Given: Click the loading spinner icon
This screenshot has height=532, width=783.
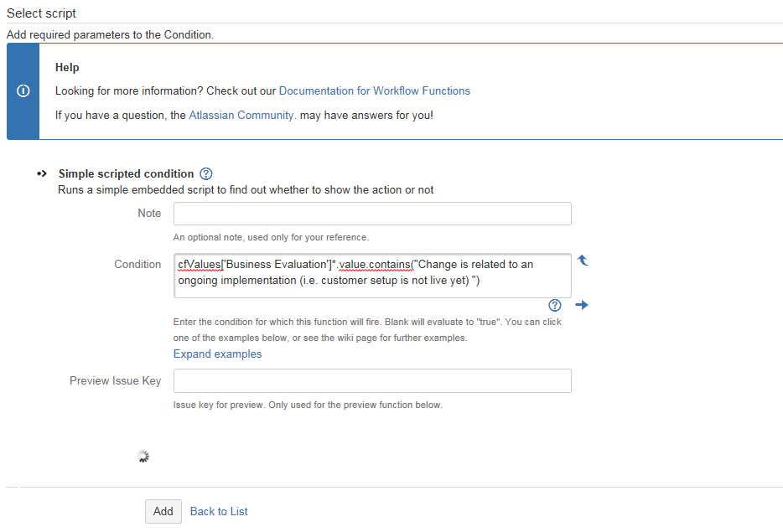Looking at the screenshot, I should point(143,457).
